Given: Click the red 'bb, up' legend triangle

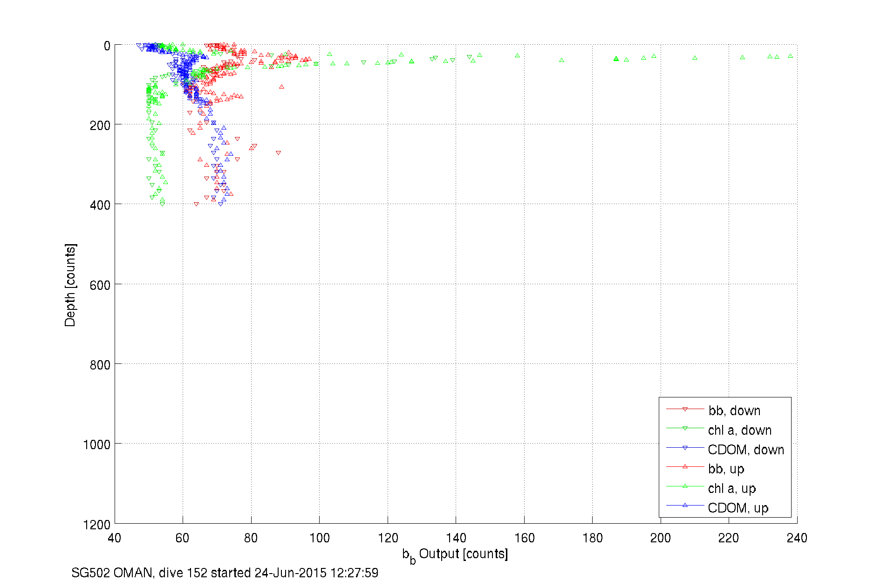Looking at the screenshot, I should click(685, 467).
